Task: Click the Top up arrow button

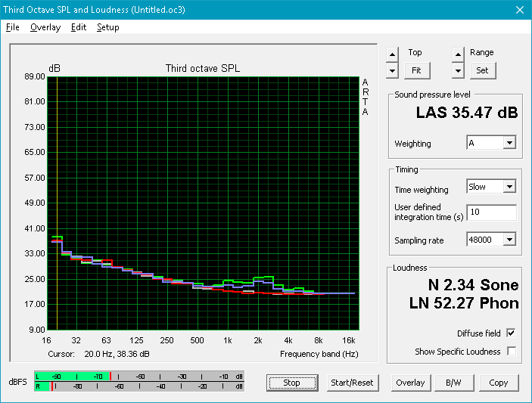Action: (392, 54)
